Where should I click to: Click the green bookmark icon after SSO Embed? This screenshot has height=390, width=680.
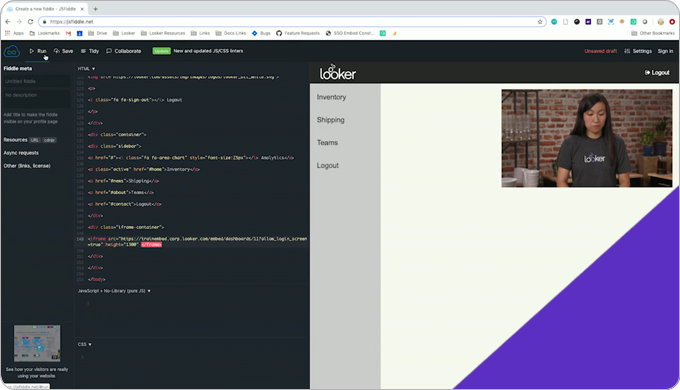click(383, 33)
